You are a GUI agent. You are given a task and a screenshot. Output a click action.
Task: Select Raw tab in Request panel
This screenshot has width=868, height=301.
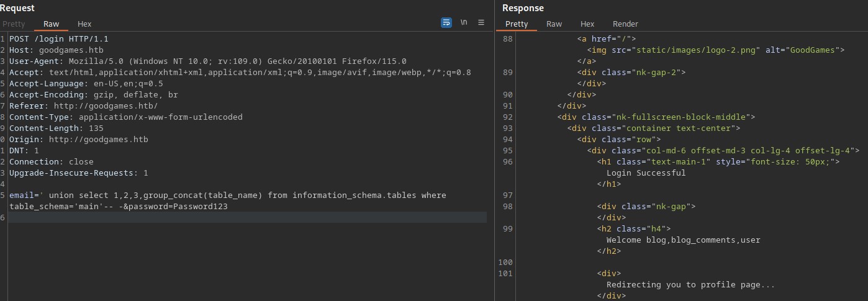(x=51, y=24)
